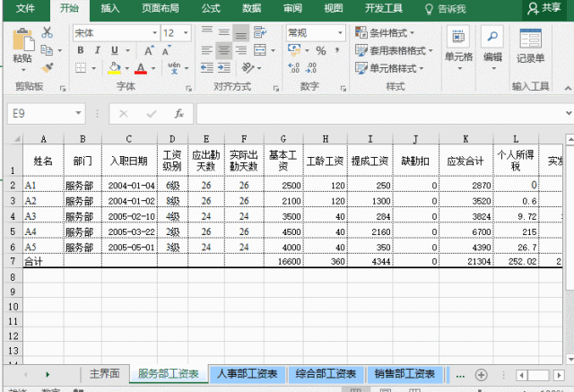Viewport: 574px width, 392px height.
Task: Increase indent icon
Action: tap(224, 67)
